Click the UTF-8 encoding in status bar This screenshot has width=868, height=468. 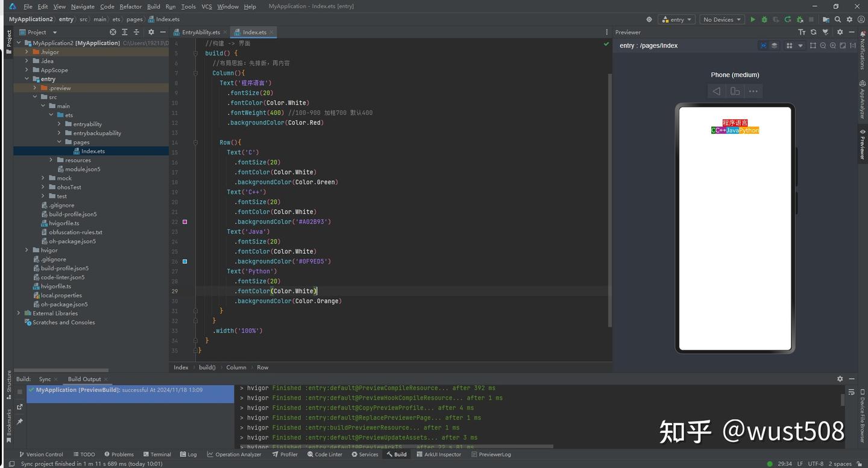point(816,464)
